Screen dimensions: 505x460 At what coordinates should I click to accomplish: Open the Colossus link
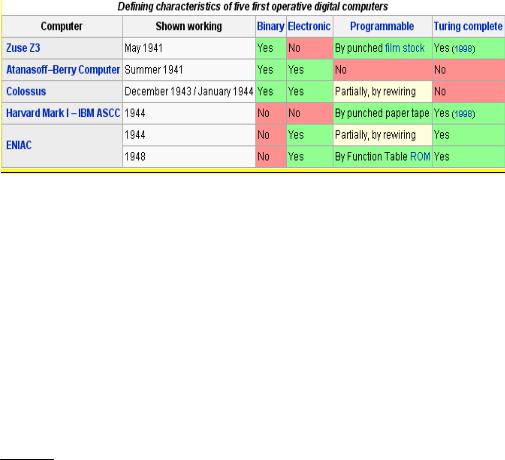click(x=26, y=91)
